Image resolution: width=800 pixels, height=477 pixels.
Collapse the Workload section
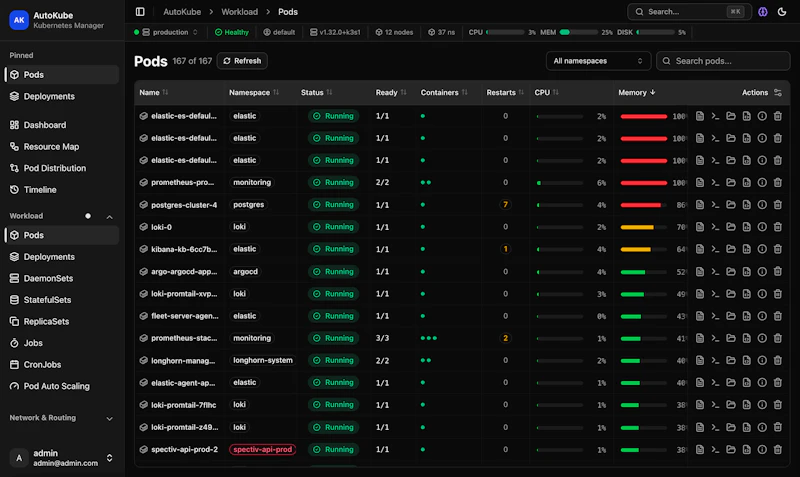(x=109, y=217)
